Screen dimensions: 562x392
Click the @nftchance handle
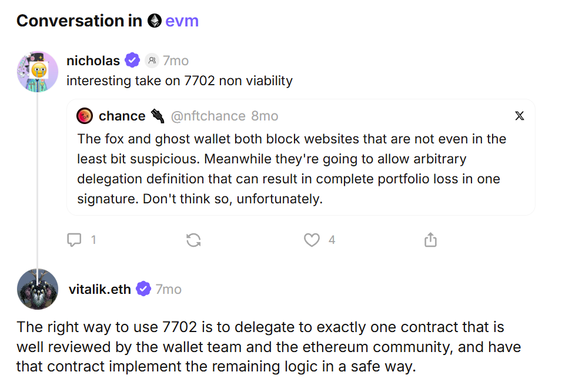click(x=208, y=116)
